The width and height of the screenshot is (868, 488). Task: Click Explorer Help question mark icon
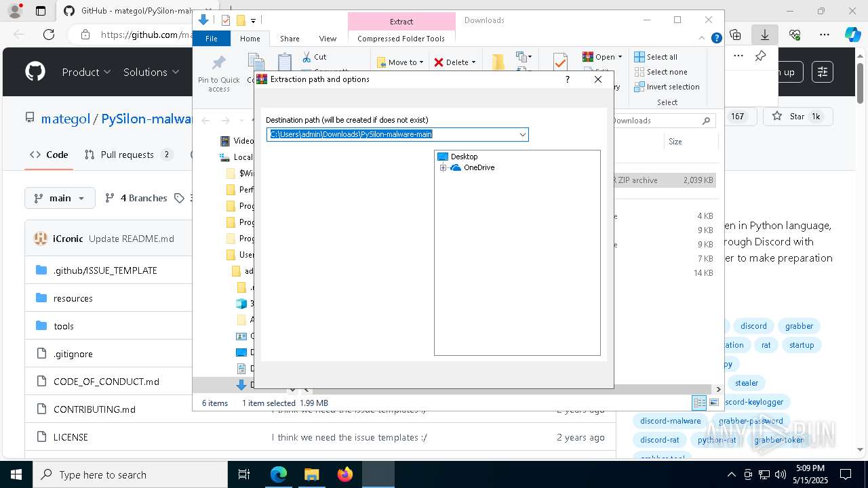[x=716, y=39]
